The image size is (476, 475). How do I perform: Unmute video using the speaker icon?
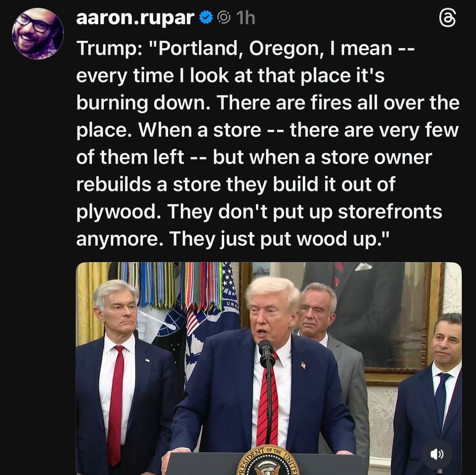pos(437,454)
